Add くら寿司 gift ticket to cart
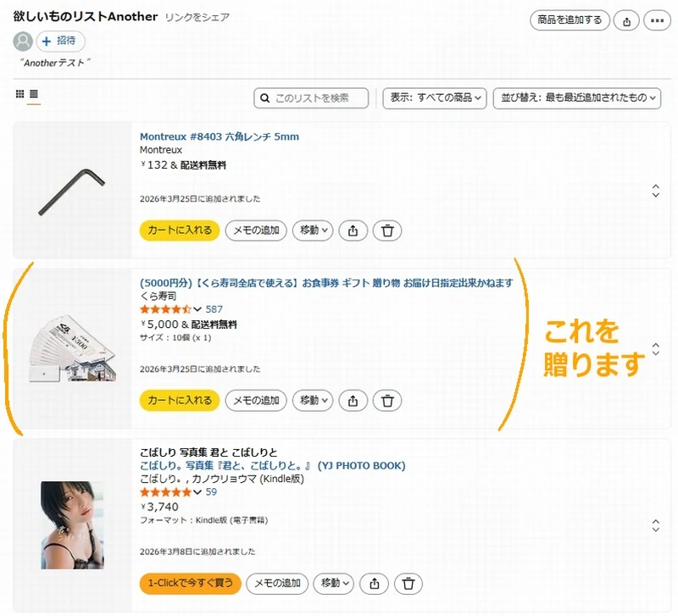678x616 pixels. (x=180, y=401)
